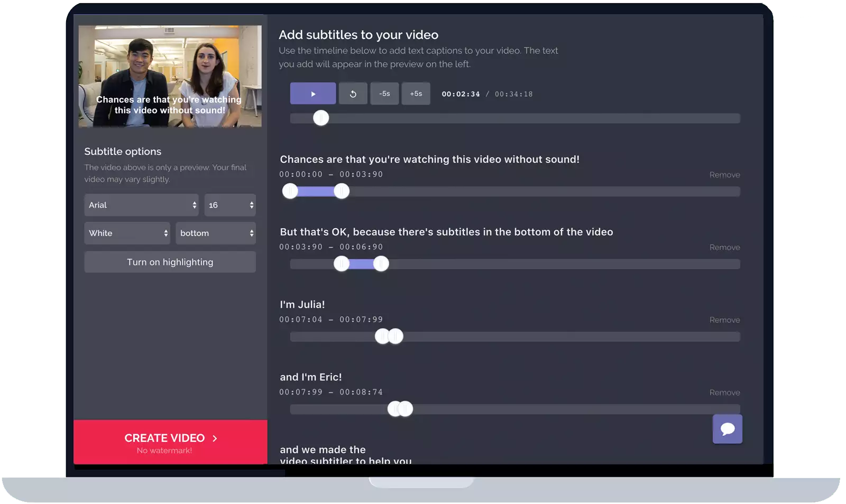The image size is (846, 504).
Task: Click start handle of "Chances are" subtitle range
Action: [290, 191]
